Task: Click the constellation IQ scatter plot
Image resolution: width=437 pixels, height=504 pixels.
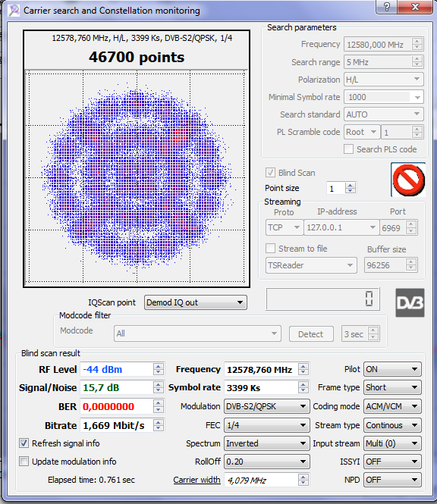Action: [x=137, y=177]
